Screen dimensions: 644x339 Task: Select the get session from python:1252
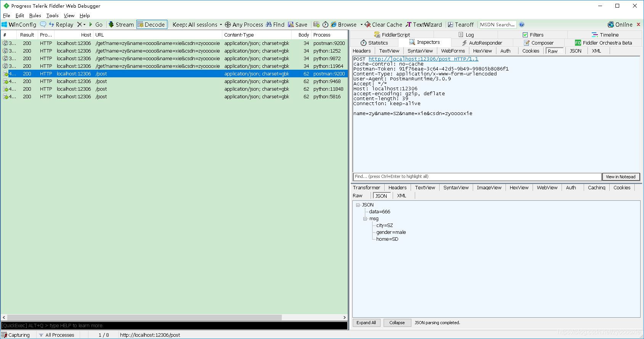(x=174, y=51)
